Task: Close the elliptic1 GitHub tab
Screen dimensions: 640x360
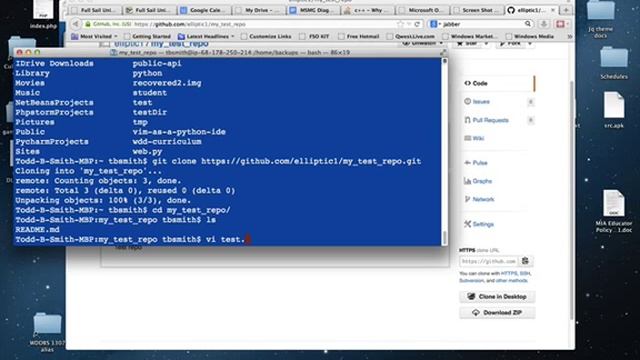Action: coord(553,10)
